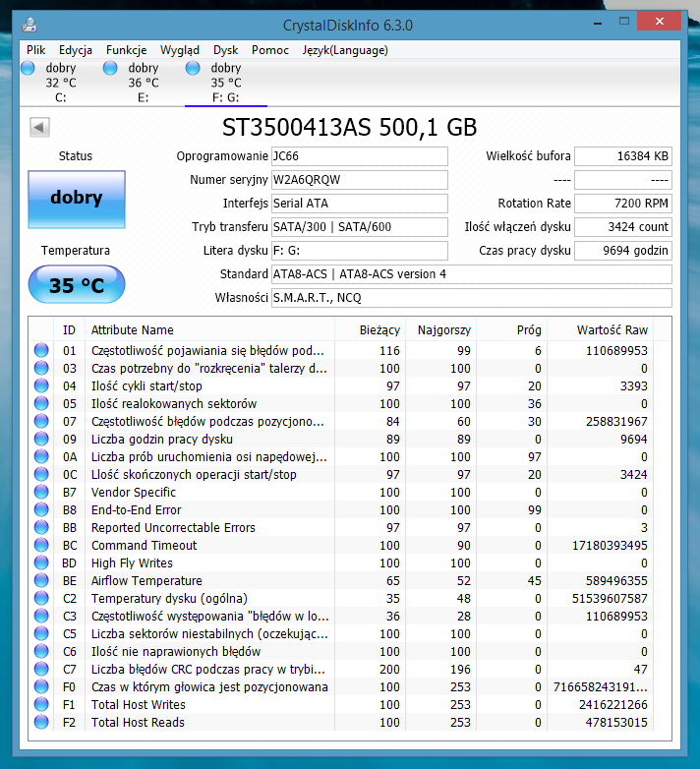Click the Próg column header
700x769 pixels.
(512, 329)
